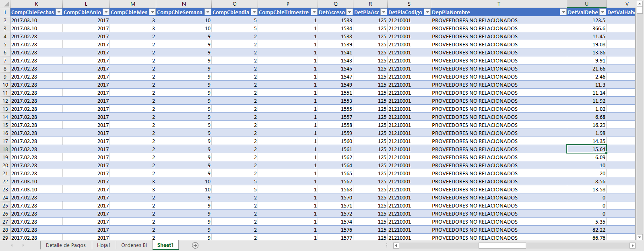The height and width of the screenshot is (251, 644).
Task: Click the New sheet plus icon
Action: coord(195,245)
